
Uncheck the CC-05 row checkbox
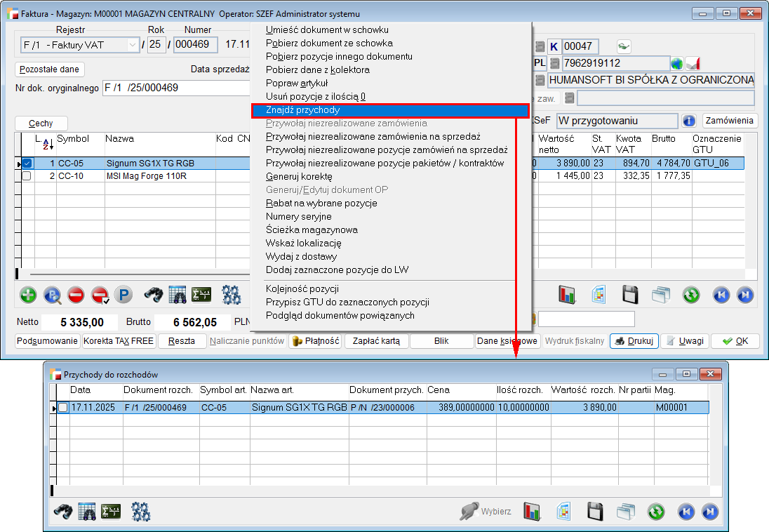point(27,164)
